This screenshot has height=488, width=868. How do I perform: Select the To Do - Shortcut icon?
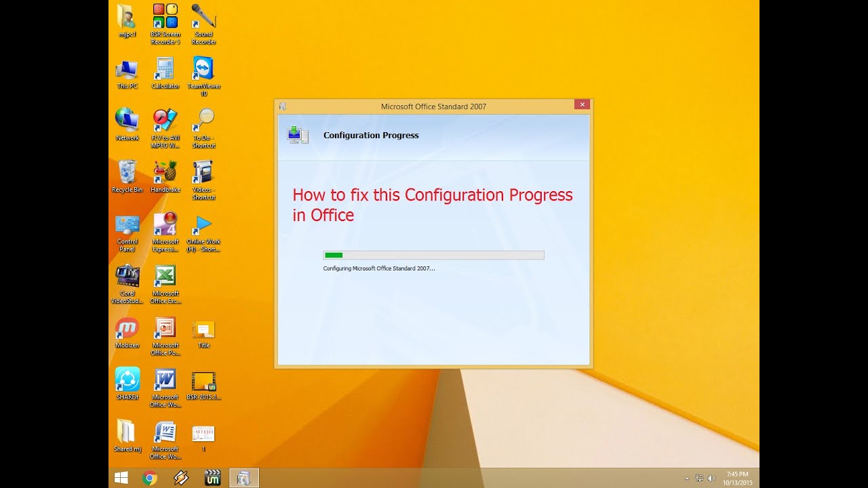click(x=203, y=129)
